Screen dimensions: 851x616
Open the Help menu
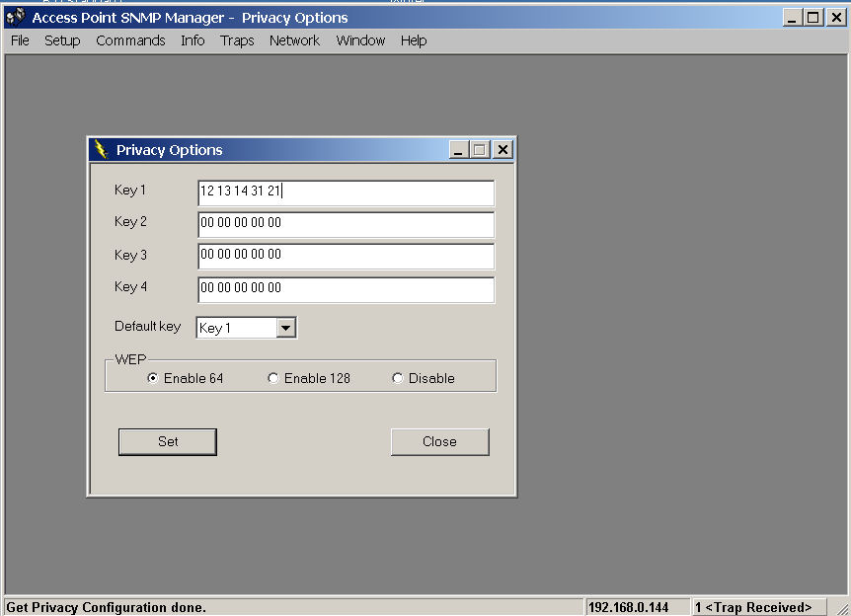tap(414, 40)
